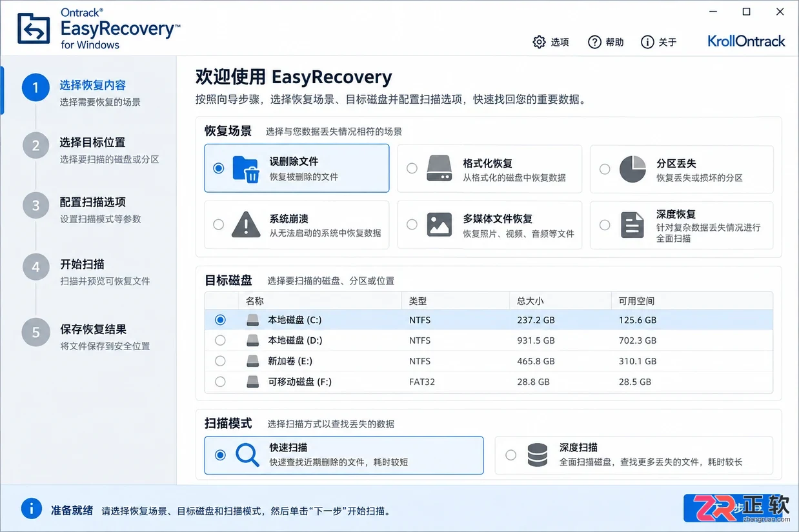799x532 pixels.
Task: Click the 237.2 GB size cell
Action: pos(536,320)
